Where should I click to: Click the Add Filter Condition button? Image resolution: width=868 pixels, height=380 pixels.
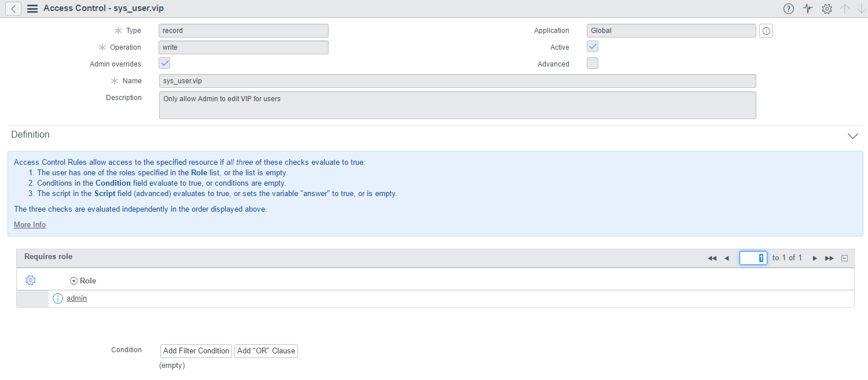[x=196, y=351]
